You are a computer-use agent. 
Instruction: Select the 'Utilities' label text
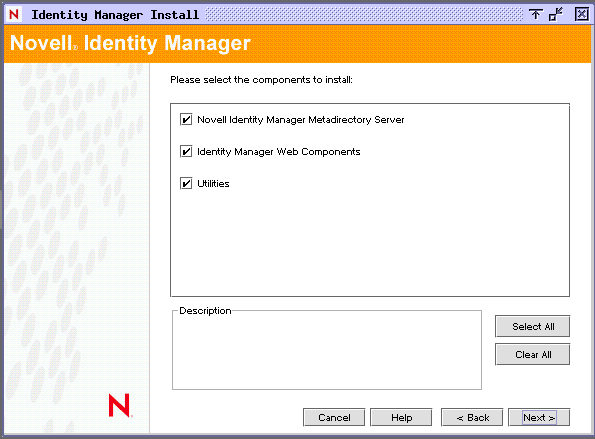213,184
